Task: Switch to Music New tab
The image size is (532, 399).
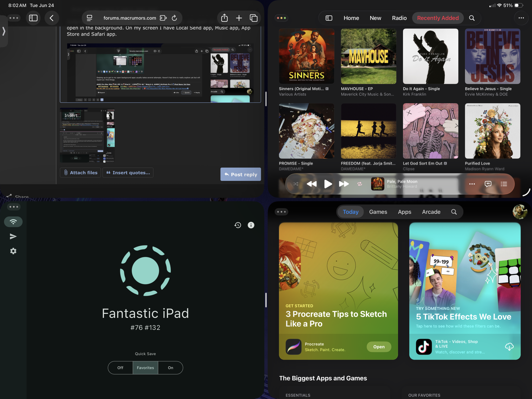Action: pos(375,18)
